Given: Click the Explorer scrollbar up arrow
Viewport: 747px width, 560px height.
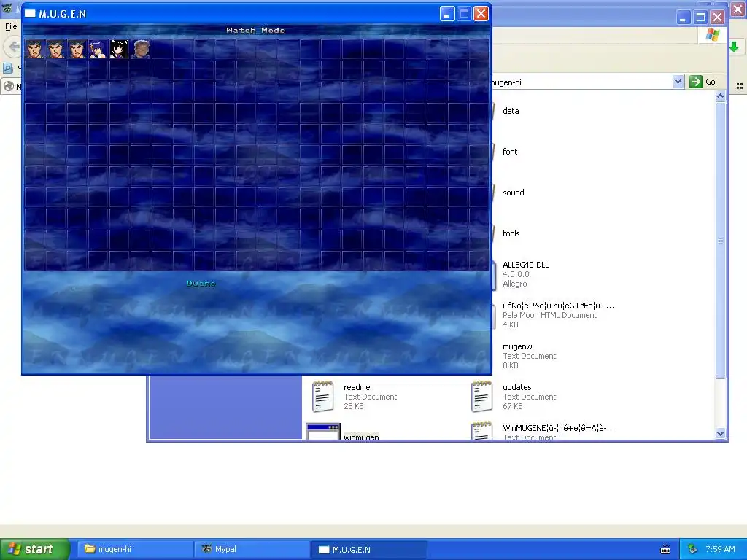Looking at the screenshot, I should click(720, 96).
